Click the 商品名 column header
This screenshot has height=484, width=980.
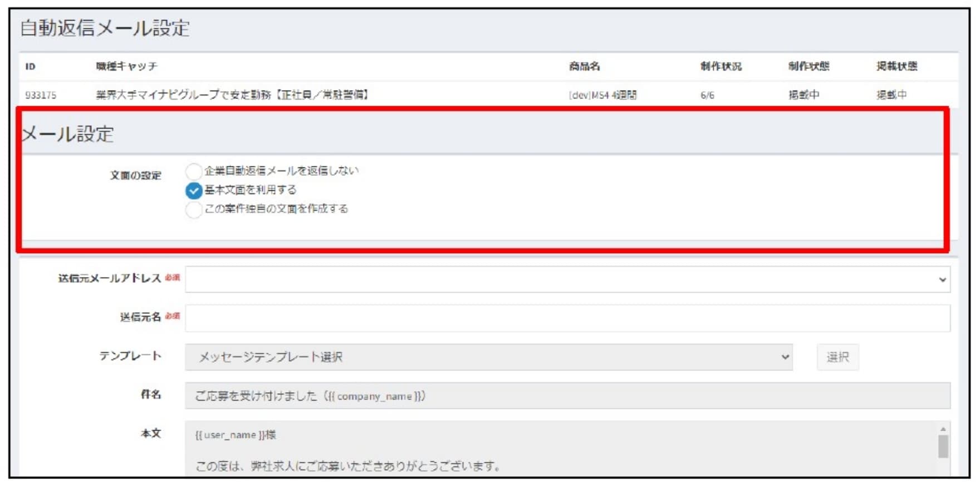[584, 66]
